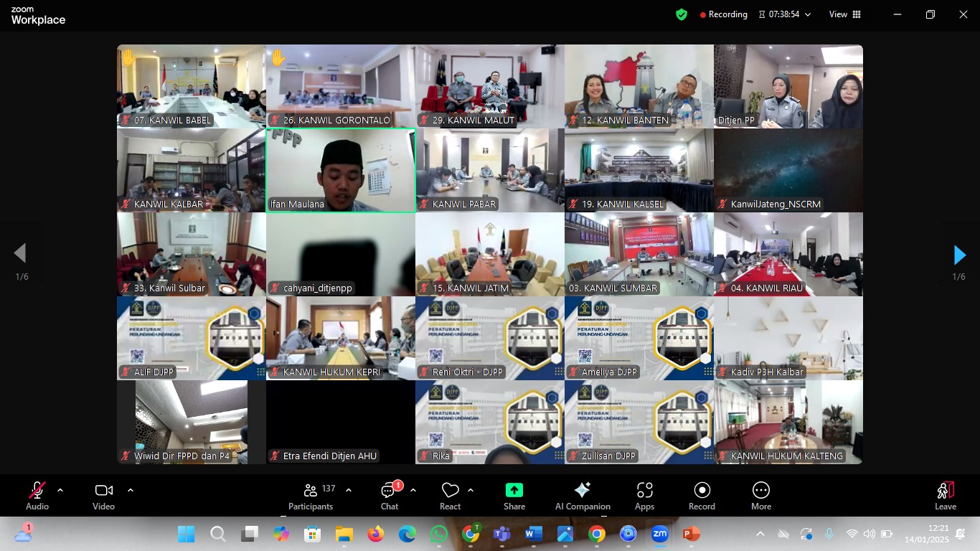Click the green encryption shield icon
The height and width of the screenshot is (551, 980).
pyautogui.click(x=682, y=14)
